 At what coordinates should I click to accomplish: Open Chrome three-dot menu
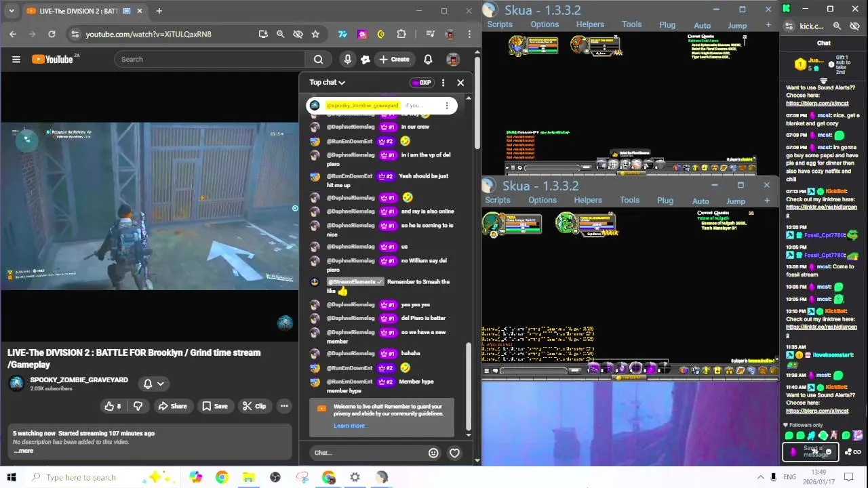tap(469, 34)
